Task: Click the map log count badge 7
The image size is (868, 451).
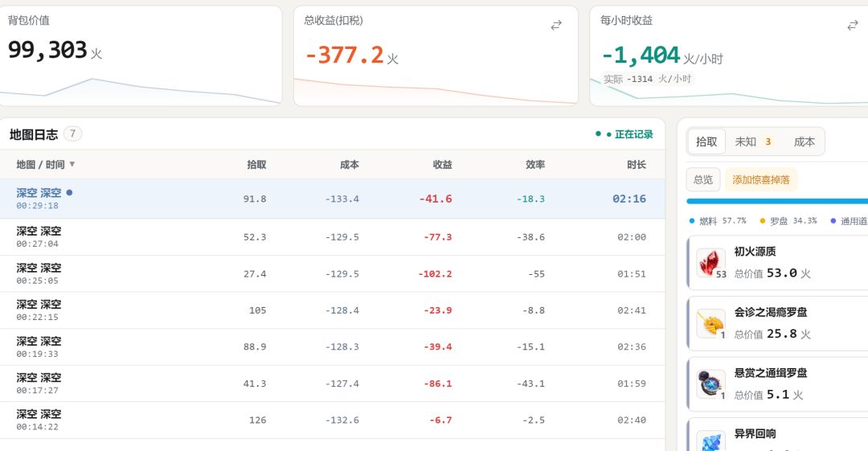Action: click(72, 133)
